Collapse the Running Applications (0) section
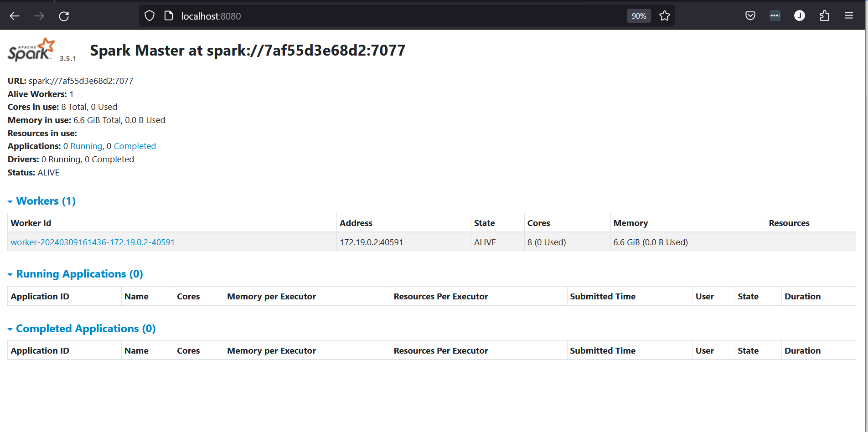 click(x=75, y=274)
